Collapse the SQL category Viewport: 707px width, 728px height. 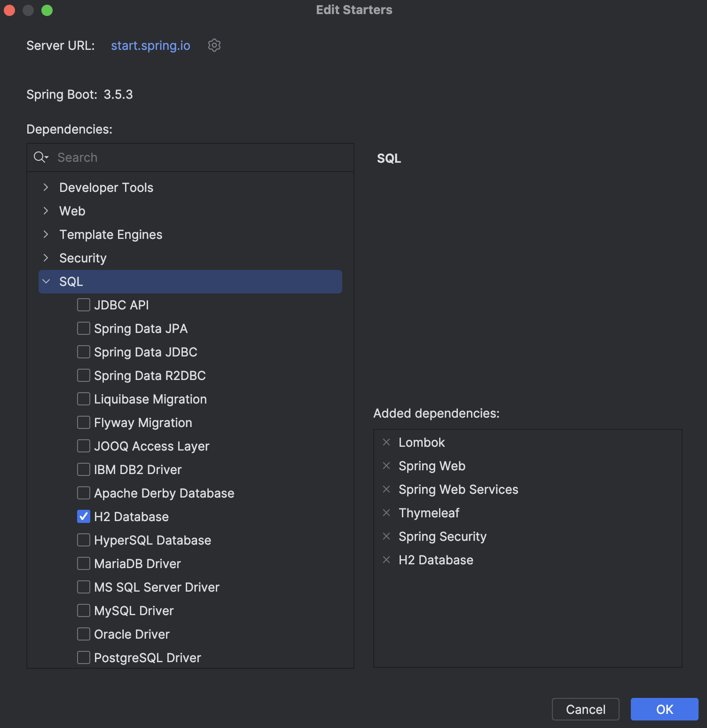(x=46, y=281)
